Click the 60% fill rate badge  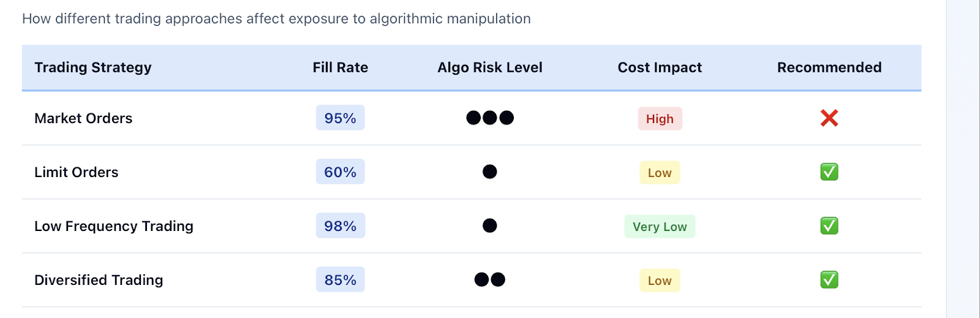[341, 172]
